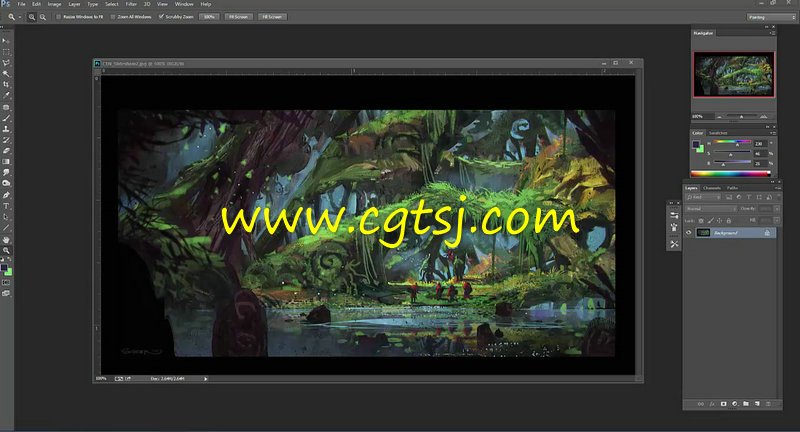Select the Clone Stamp tool
This screenshot has width=800, height=432.
click(6, 129)
